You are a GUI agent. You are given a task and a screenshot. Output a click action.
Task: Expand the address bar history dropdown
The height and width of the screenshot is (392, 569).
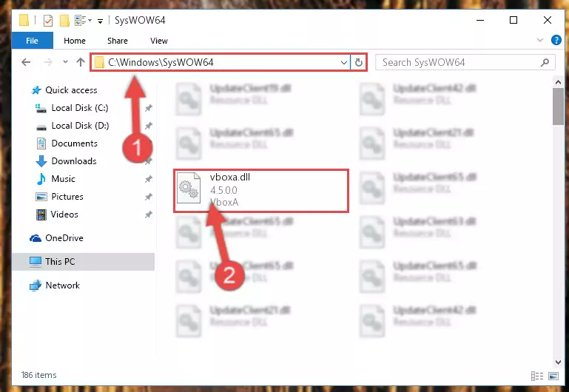tap(343, 62)
